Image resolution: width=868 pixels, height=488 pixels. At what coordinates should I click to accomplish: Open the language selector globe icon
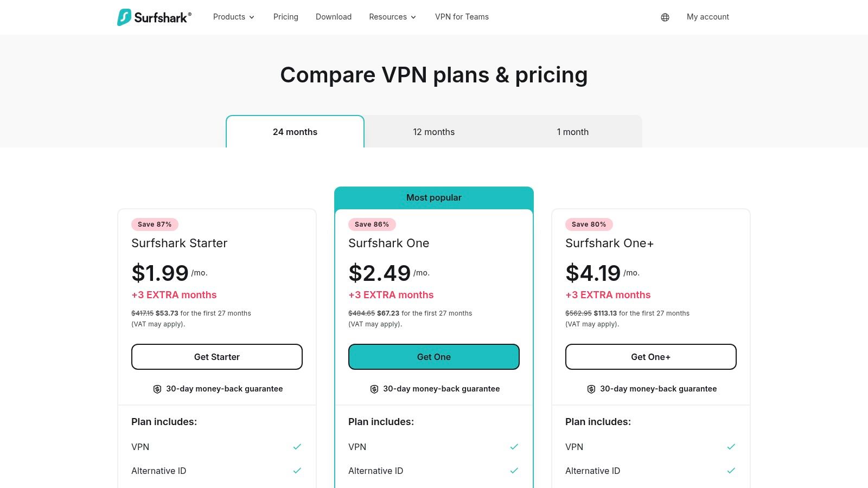(x=665, y=17)
